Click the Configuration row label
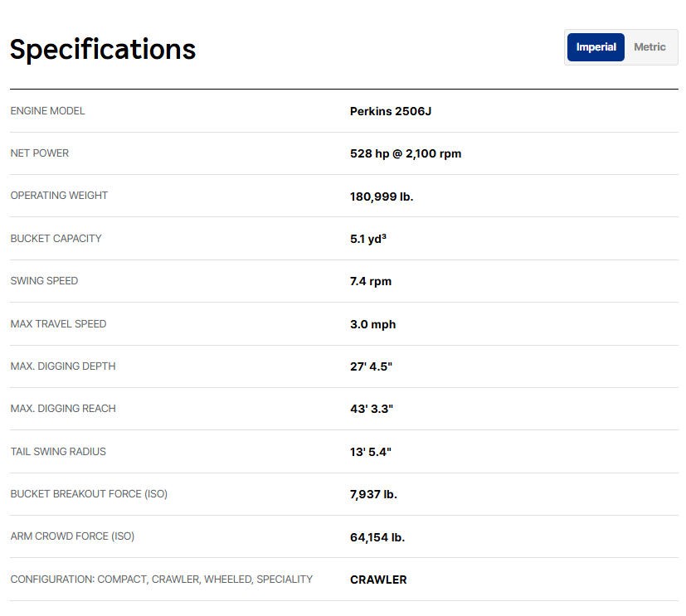 point(162,580)
